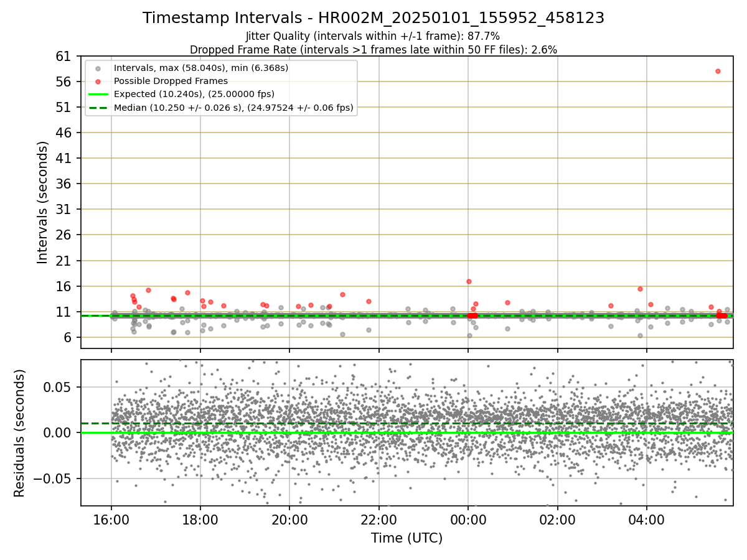Click legend entry 'Median (10.250 +/- 0.026 s)'
The image size is (747, 560).
pos(233,108)
